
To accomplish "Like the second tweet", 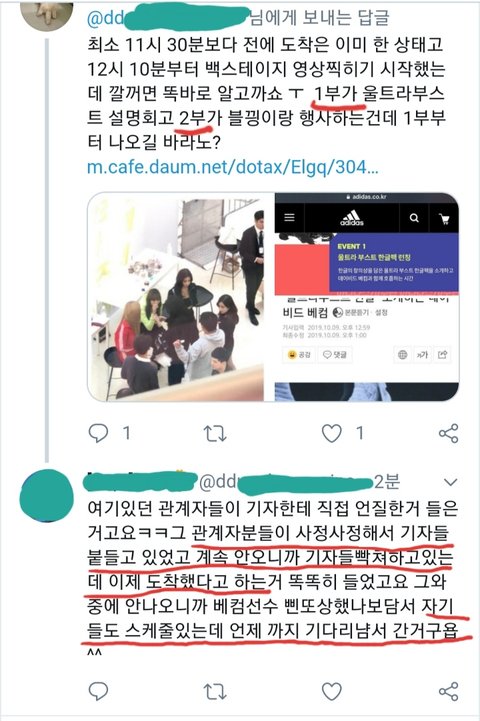I will (x=331, y=691).
